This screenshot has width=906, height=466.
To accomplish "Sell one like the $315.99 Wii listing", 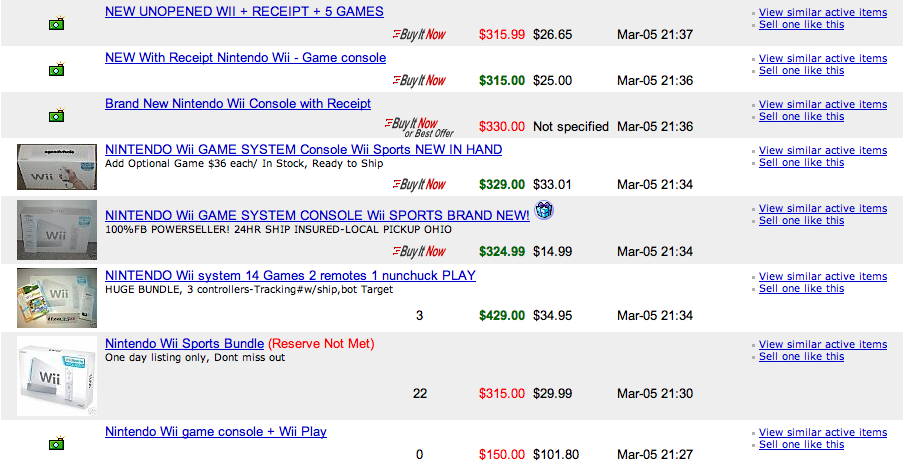I will click(x=801, y=24).
